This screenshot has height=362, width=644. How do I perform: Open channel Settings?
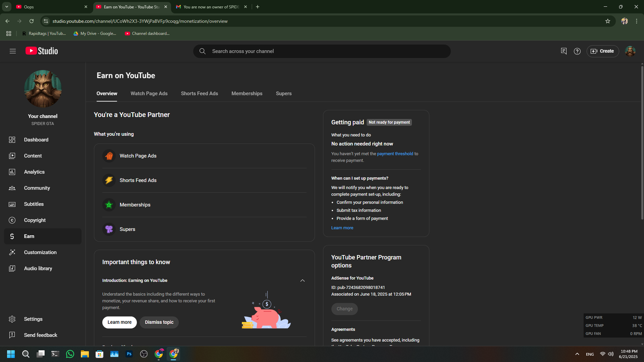point(43,319)
